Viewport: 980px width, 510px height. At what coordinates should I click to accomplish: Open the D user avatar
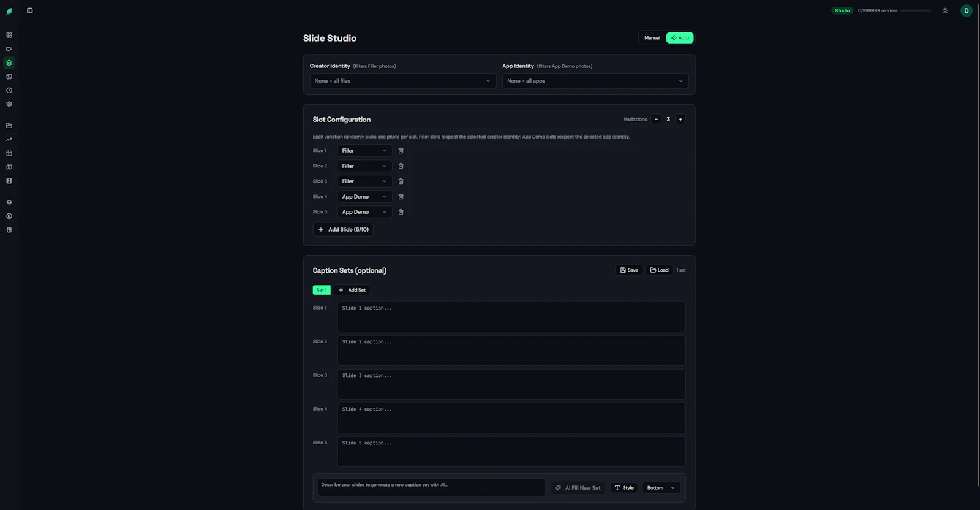967,10
